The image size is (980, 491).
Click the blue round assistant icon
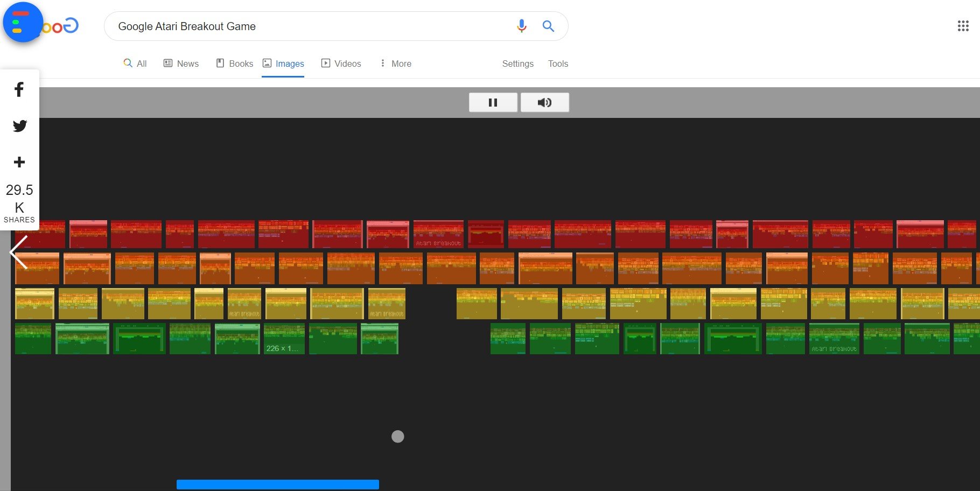[x=23, y=22]
